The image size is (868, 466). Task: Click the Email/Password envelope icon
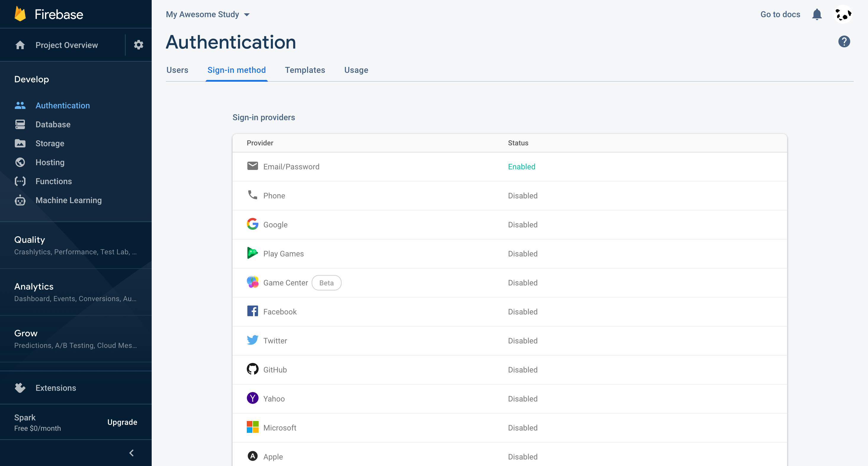pos(252,166)
